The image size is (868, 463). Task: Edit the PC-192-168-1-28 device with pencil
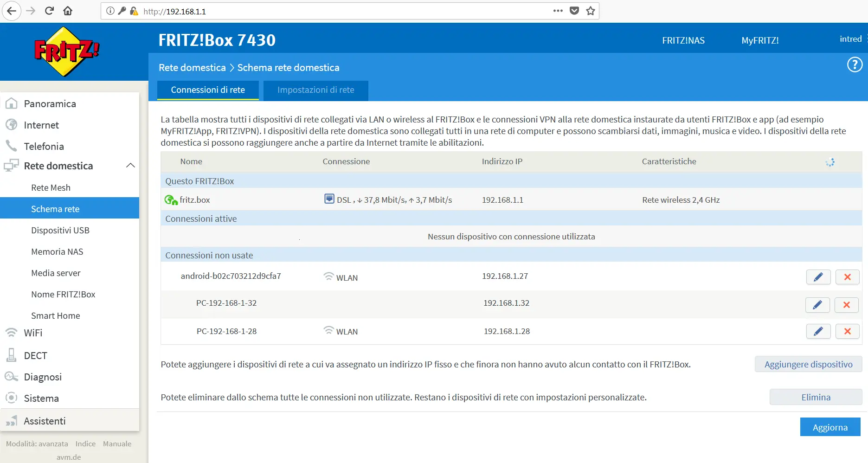click(818, 331)
